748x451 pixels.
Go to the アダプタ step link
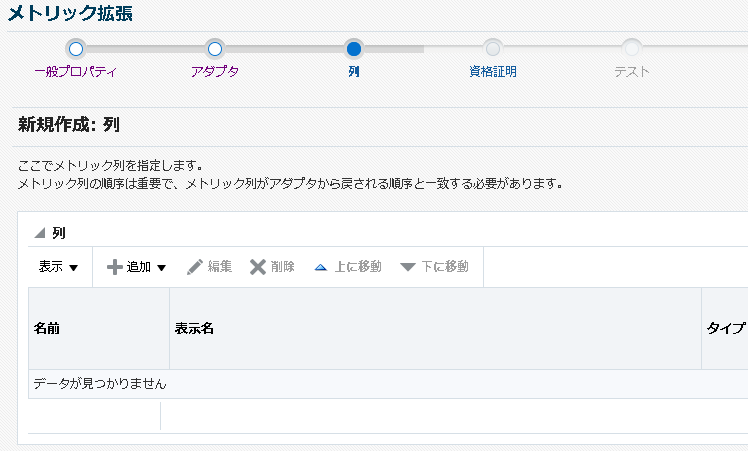click(x=215, y=72)
